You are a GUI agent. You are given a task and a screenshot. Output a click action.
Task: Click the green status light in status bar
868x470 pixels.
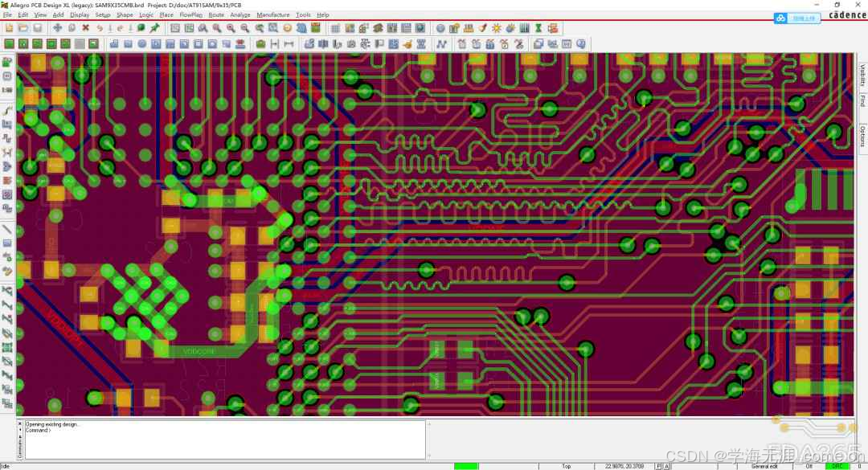coord(465,467)
